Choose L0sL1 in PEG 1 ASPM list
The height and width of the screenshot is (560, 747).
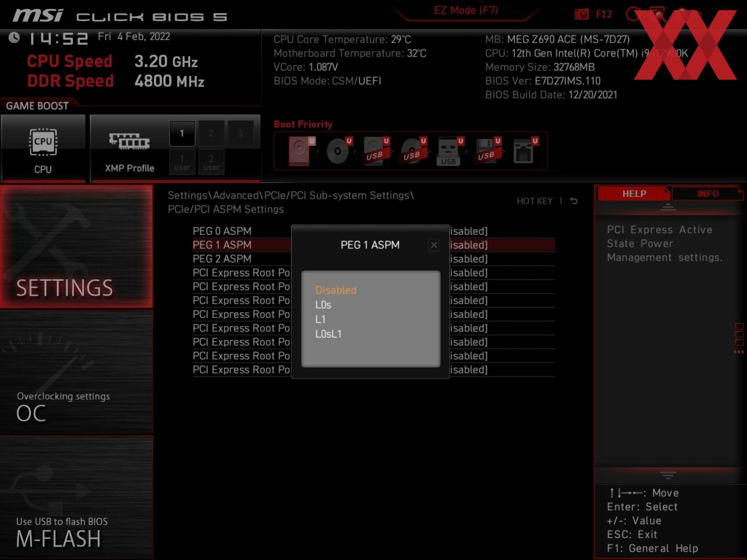[x=328, y=334]
